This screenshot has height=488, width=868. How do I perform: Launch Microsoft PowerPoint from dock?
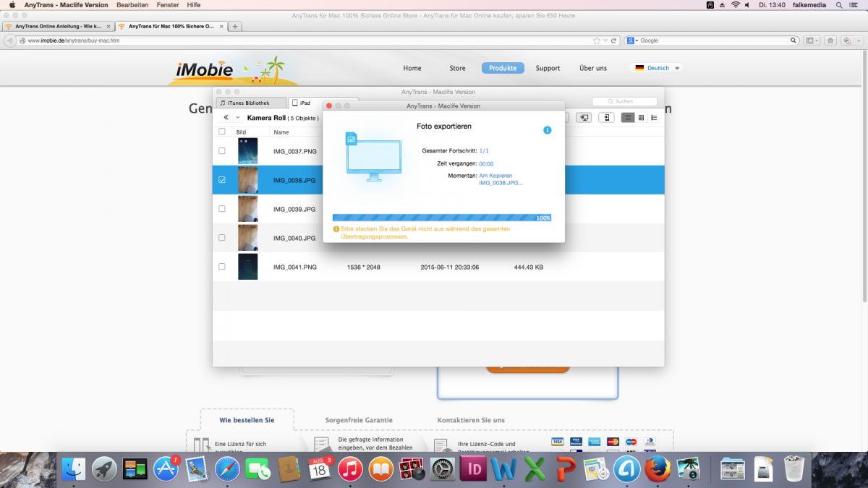[x=566, y=470]
